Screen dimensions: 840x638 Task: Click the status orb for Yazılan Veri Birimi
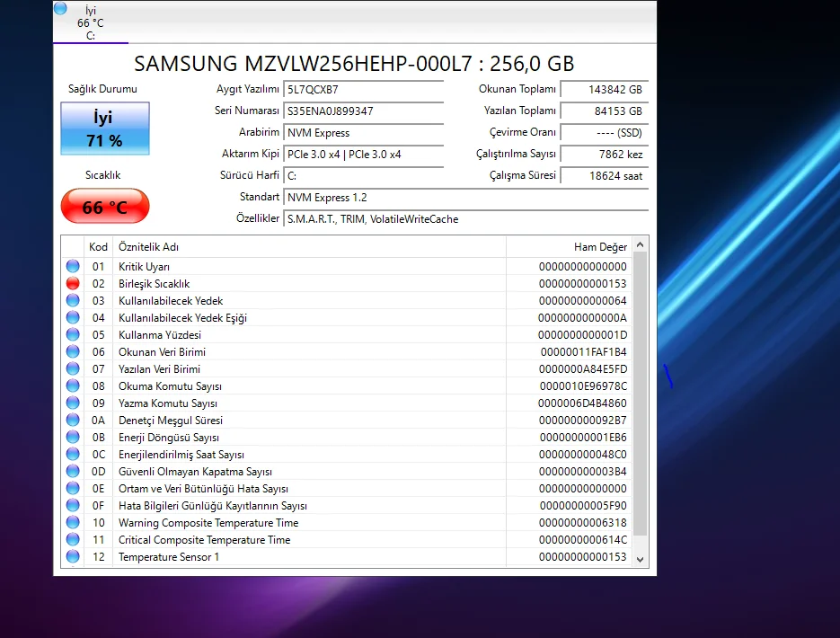click(x=73, y=368)
